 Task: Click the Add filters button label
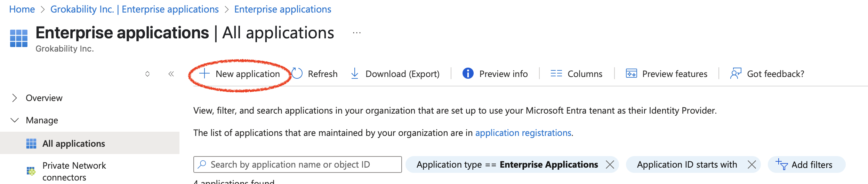(812, 165)
